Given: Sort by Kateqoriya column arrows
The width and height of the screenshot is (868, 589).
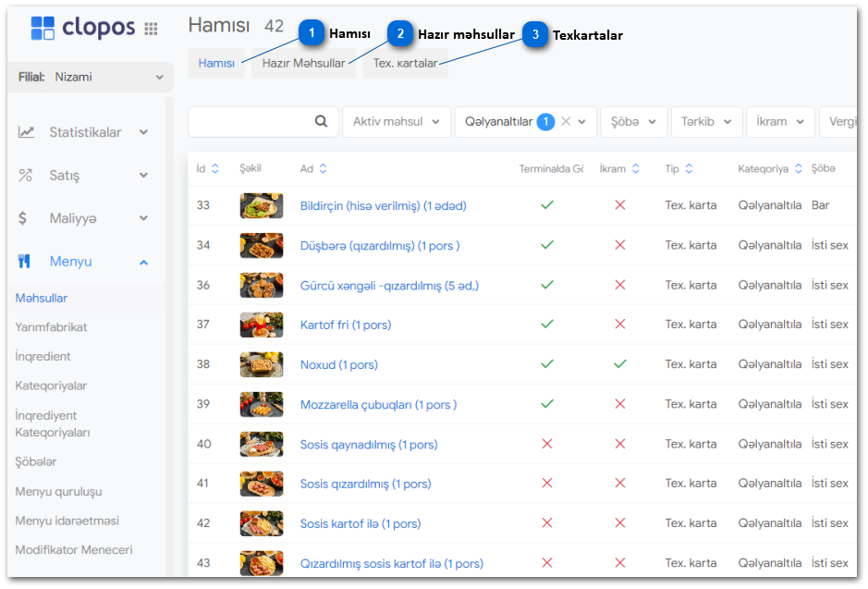Looking at the screenshot, I should (x=799, y=169).
